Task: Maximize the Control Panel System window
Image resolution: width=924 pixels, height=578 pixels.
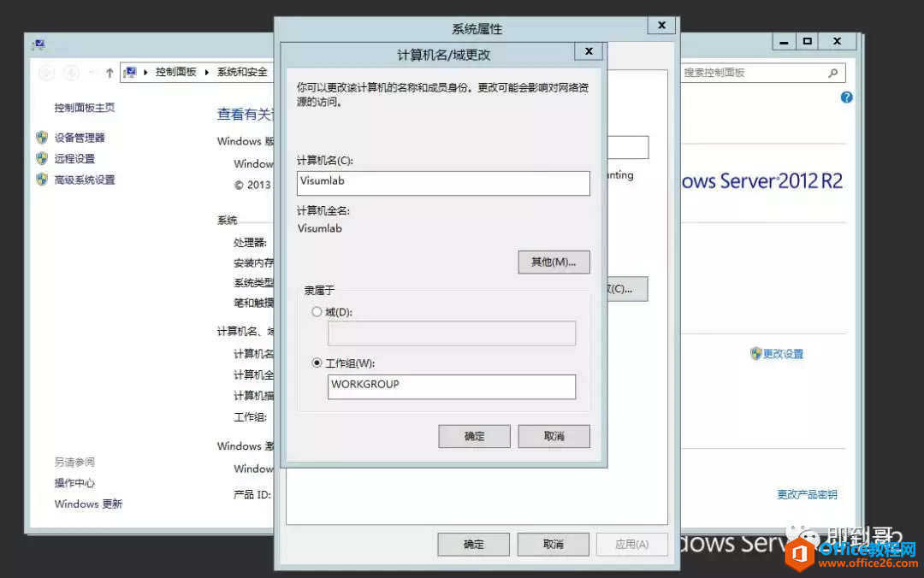Action: tap(808, 42)
